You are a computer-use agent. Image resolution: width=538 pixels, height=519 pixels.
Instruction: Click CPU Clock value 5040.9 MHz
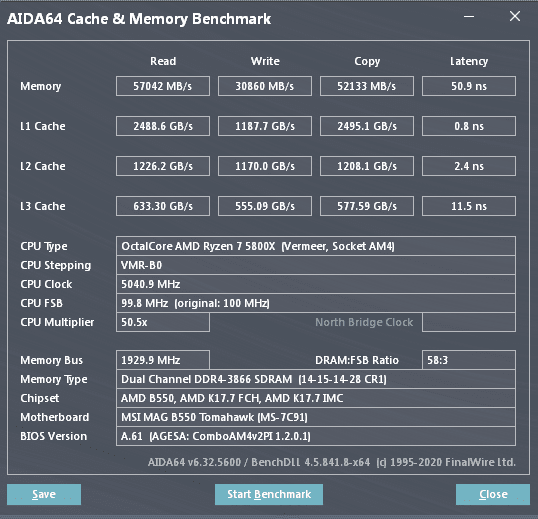[x=316, y=284]
